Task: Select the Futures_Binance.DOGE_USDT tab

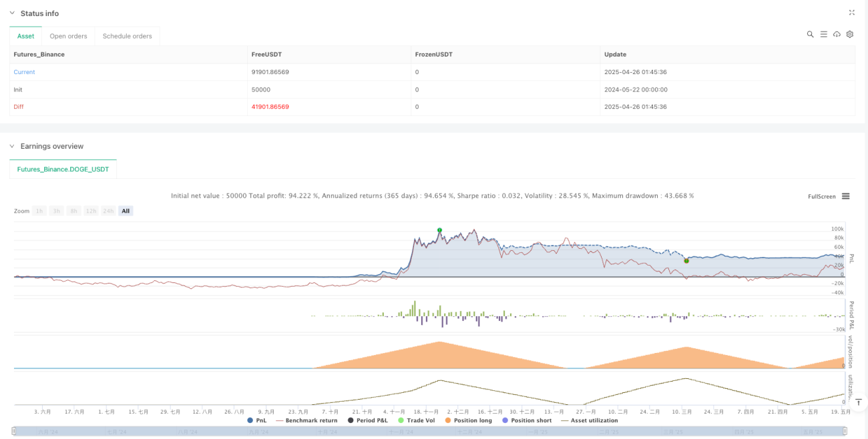Action: tap(63, 169)
